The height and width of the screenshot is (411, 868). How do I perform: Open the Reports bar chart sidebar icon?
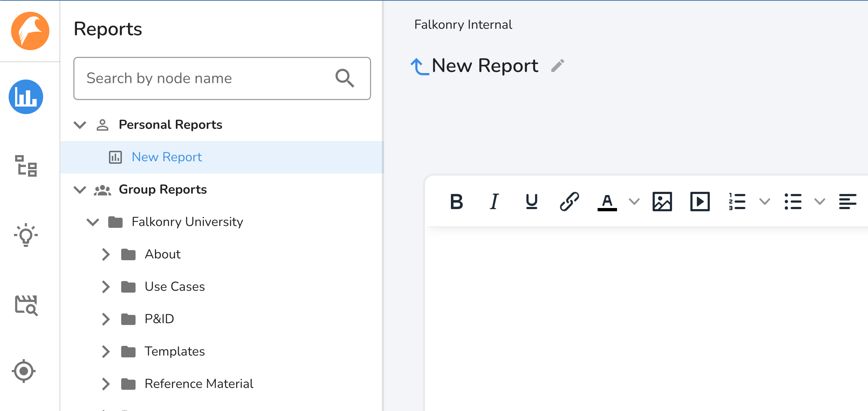26,97
